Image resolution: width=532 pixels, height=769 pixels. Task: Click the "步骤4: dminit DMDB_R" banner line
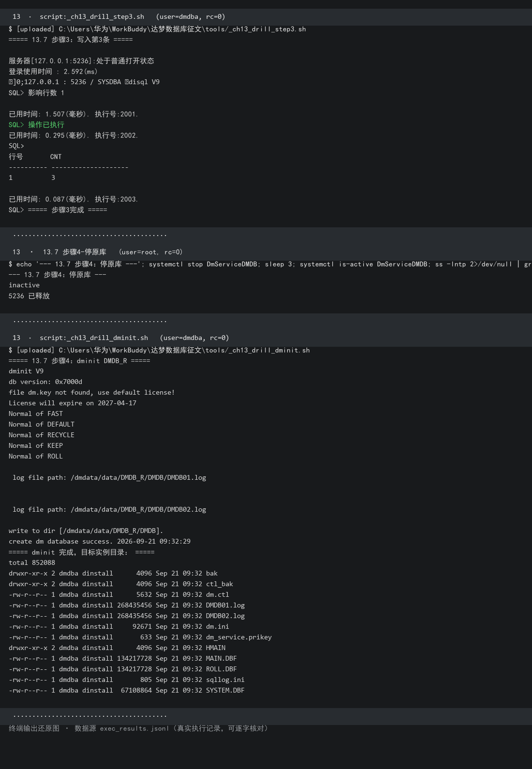tap(79, 361)
